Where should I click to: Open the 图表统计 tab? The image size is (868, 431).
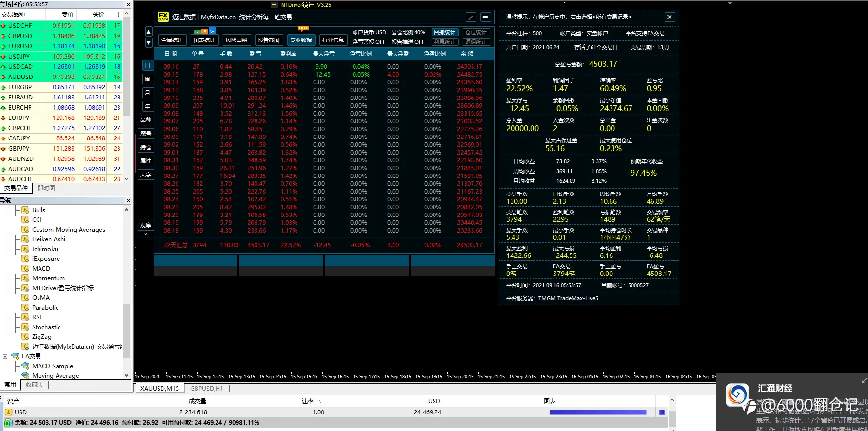point(204,40)
